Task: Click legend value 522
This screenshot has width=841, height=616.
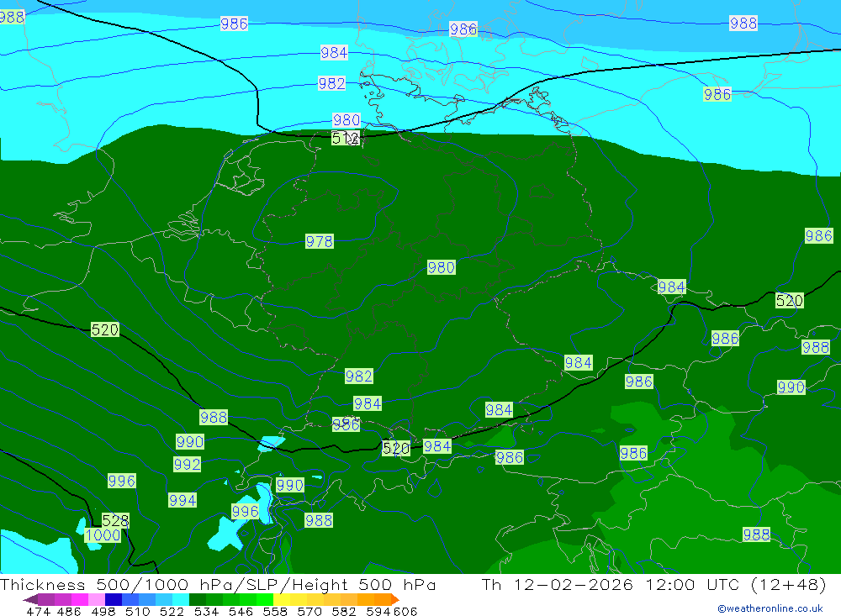Action: pyautogui.click(x=172, y=611)
